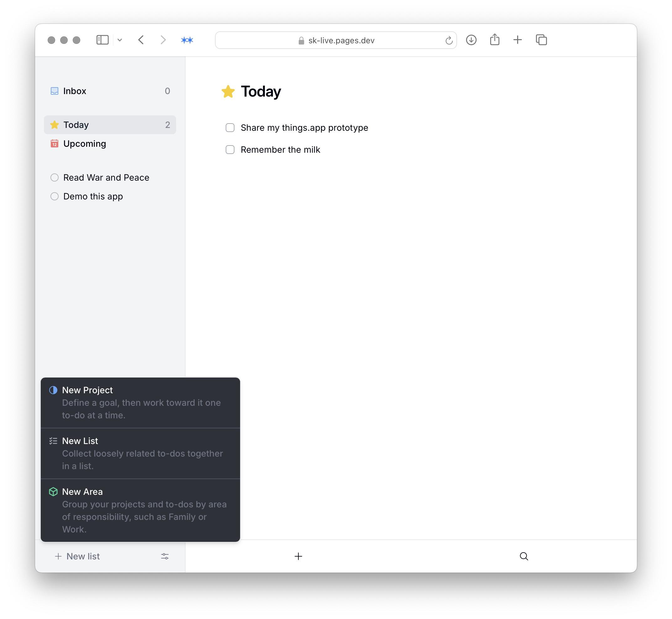Click the blue Inbox tray icon
This screenshot has width=672, height=619.
click(x=54, y=91)
